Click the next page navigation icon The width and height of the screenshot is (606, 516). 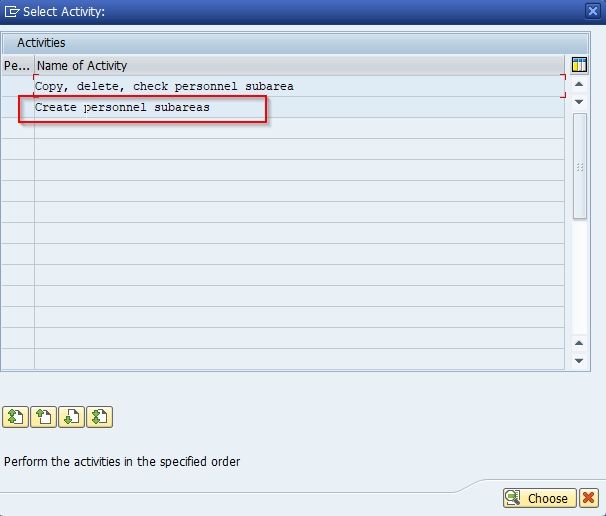(x=71, y=417)
